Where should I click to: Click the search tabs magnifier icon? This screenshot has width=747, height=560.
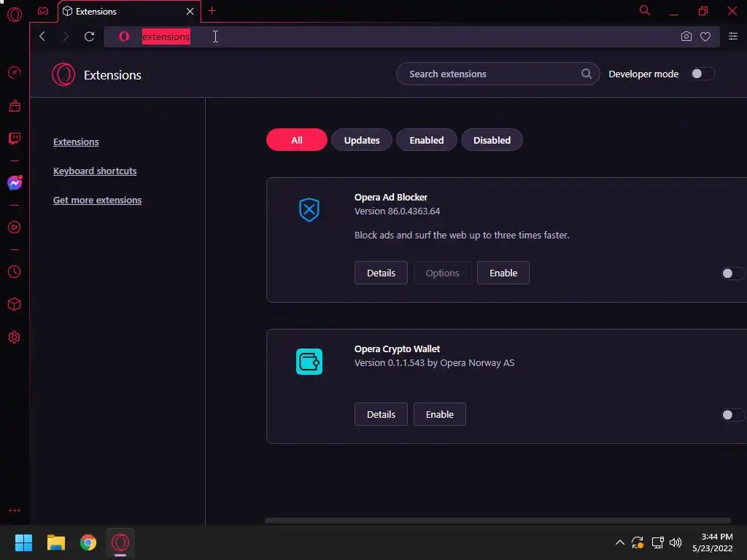[645, 10]
